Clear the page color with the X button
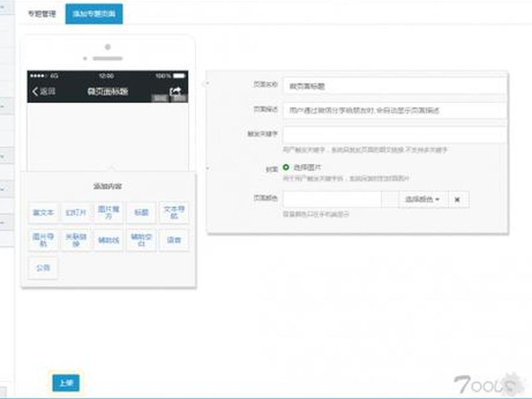The width and height of the screenshot is (532, 399). pyautogui.click(x=458, y=199)
